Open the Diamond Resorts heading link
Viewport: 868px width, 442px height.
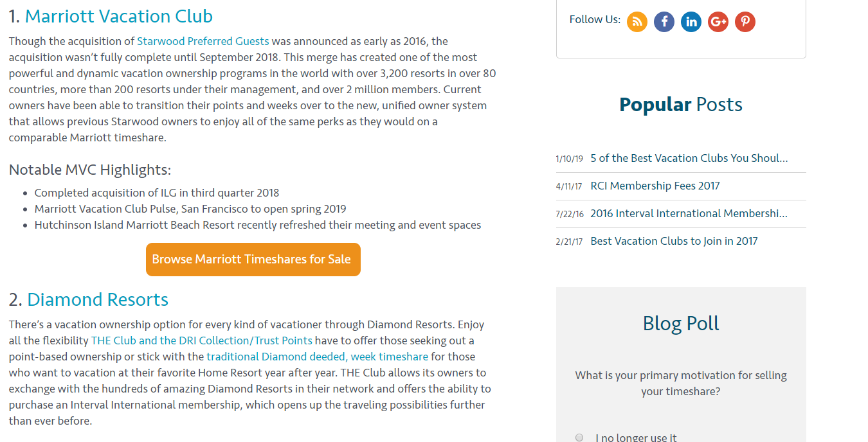(x=98, y=299)
